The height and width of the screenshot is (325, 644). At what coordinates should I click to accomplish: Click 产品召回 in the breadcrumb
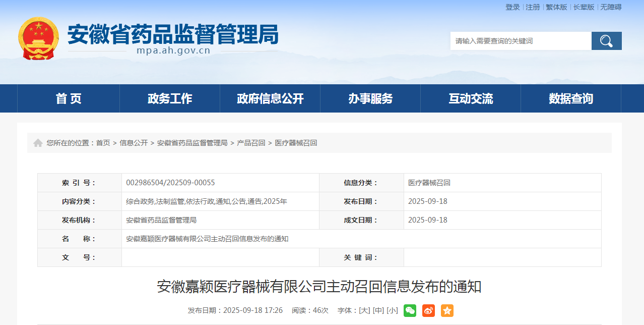251,143
